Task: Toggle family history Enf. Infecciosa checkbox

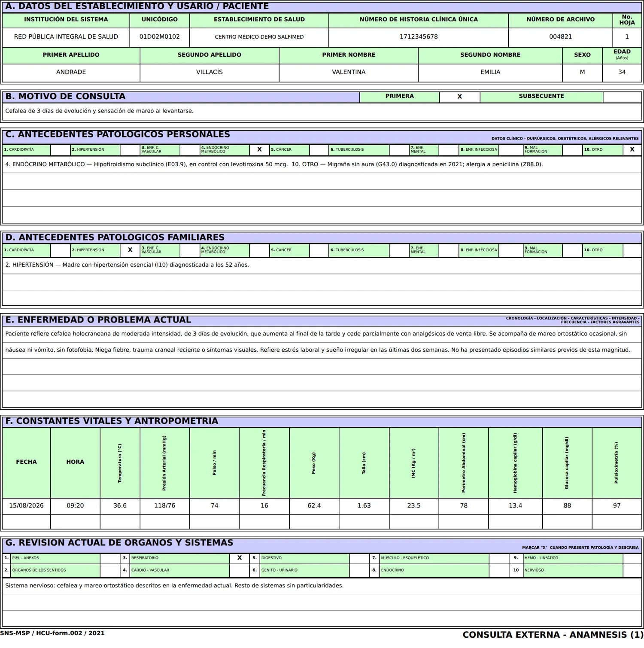Action: click(510, 250)
